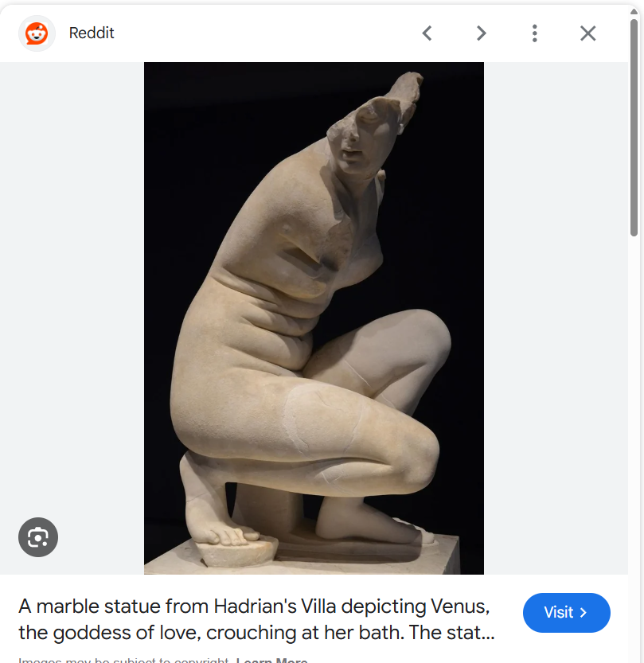Advance to the next image with right chevron
This screenshot has height=663, width=644.
[481, 33]
